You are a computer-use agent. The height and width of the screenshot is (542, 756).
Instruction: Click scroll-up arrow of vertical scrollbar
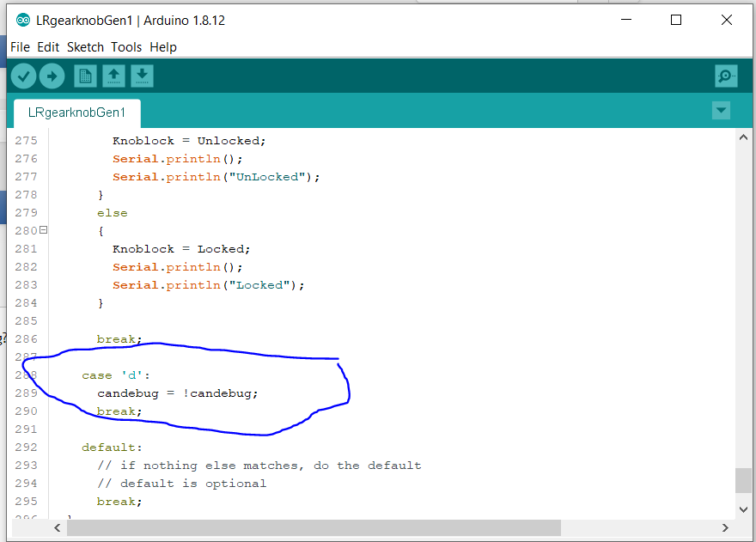pos(743,137)
